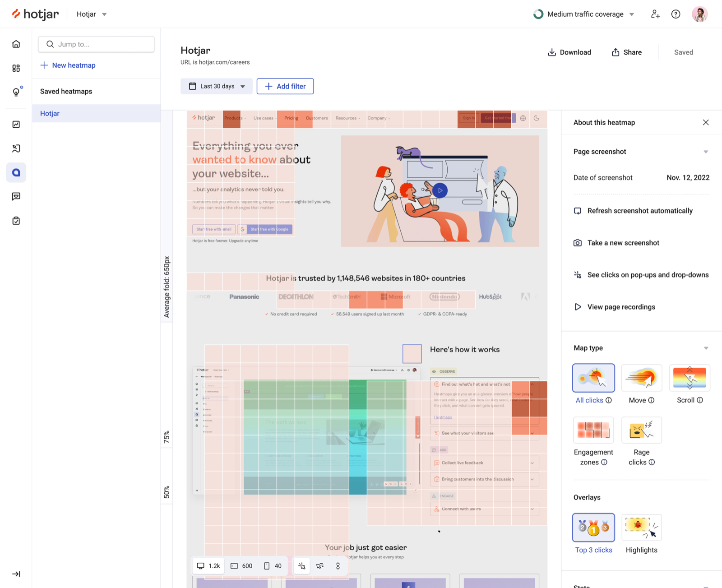Click Take a new screenshot
The image size is (722, 588).
coord(616,243)
